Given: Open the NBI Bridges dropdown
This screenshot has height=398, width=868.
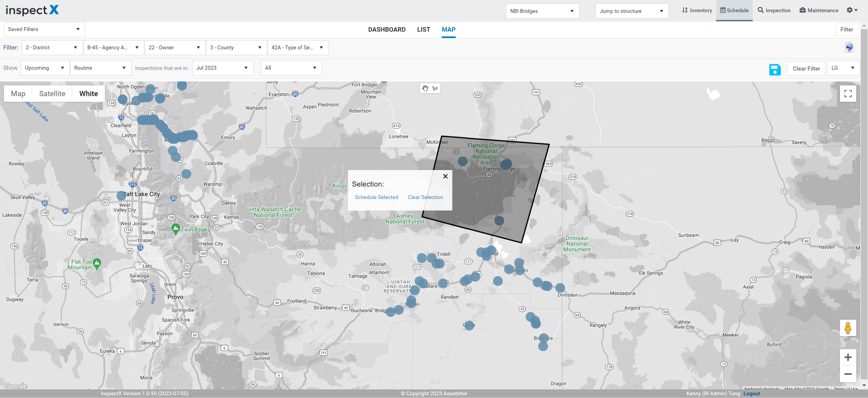Looking at the screenshot, I should point(542,11).
